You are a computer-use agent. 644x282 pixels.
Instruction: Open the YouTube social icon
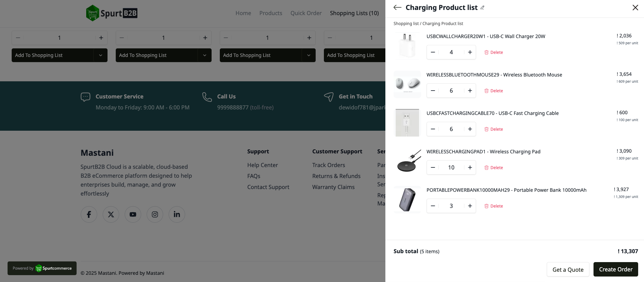coord(133,214)
